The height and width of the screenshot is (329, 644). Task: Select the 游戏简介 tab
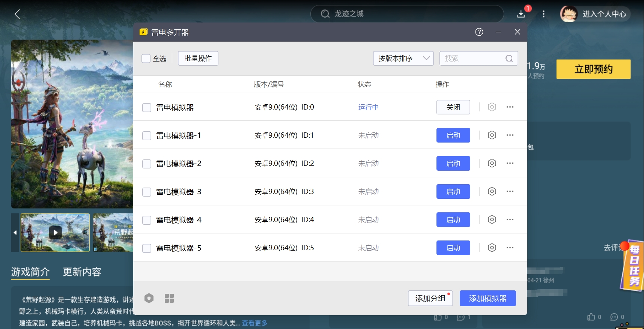[x=30, y=272]
